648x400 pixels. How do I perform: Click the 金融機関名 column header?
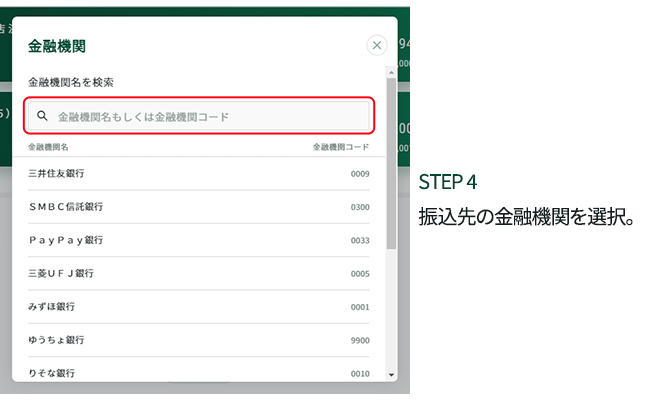(48, 147)
